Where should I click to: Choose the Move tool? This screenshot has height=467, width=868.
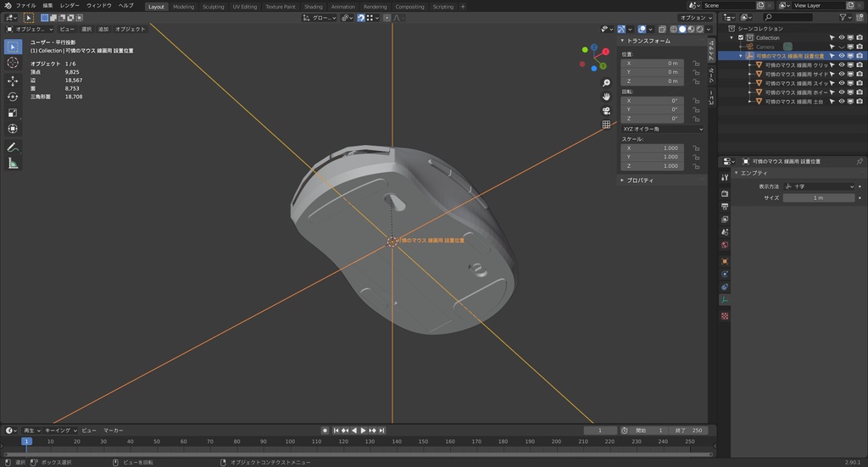13,81
